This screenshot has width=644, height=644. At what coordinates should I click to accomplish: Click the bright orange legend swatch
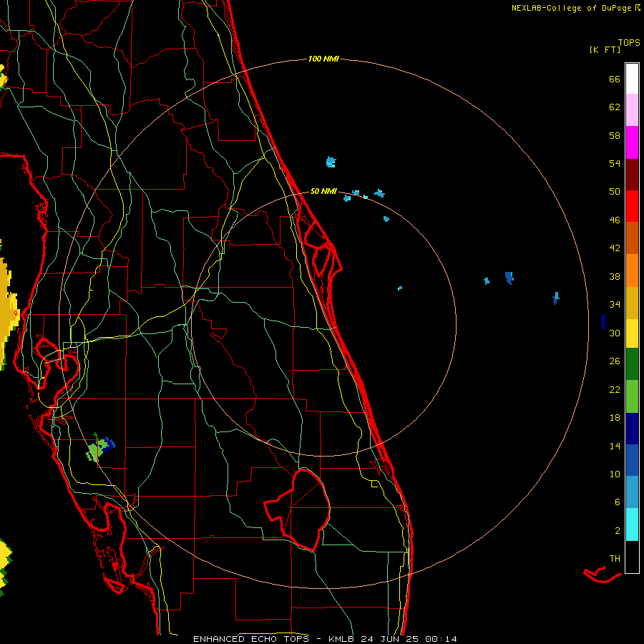632,270
